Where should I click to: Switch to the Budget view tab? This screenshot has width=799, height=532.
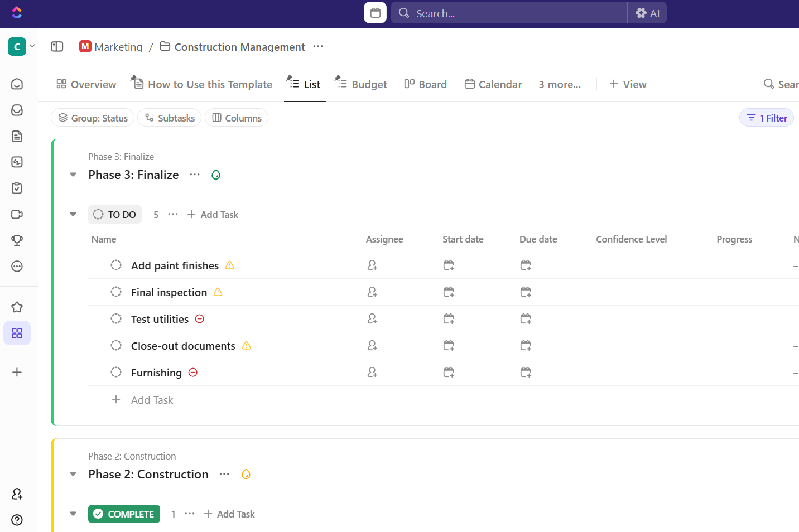(361, 84)
